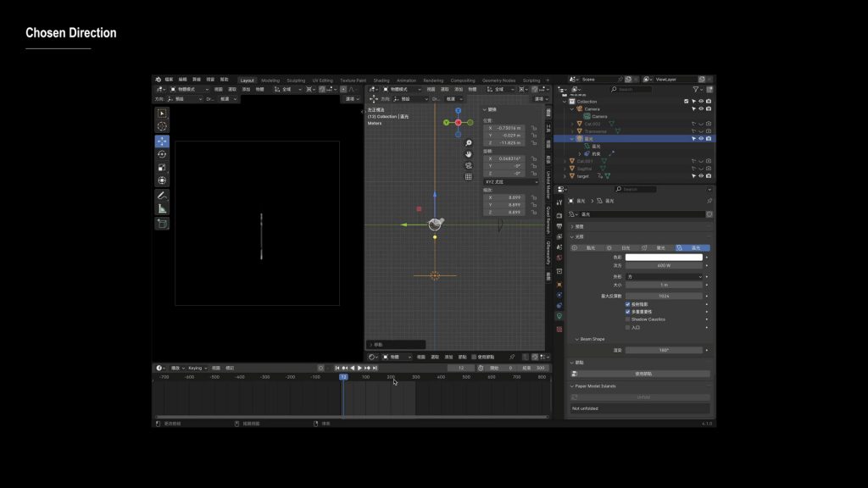Screen dimensions: 868x488
Task: Select the Annotate pencil tool
Action: (162, 196)
